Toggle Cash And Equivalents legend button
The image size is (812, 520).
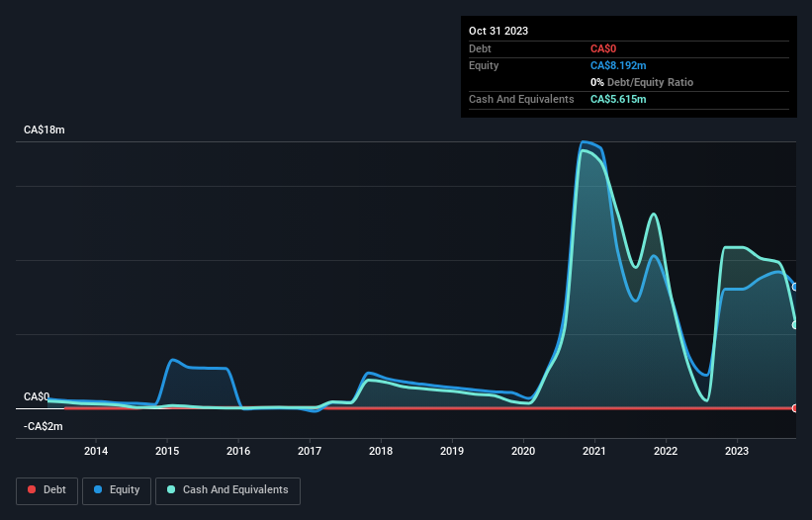click(227, 490)
